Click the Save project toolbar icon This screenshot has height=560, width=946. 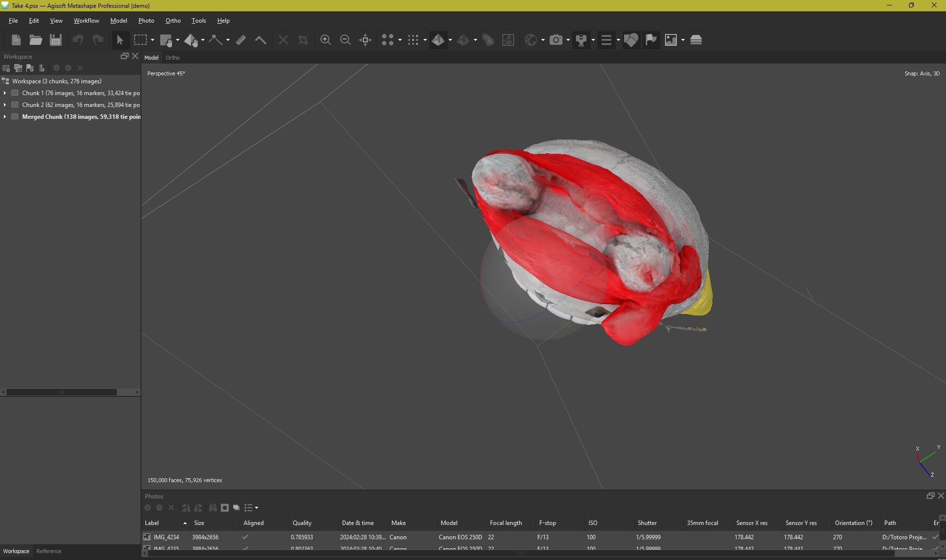click(x=56, y=40)
